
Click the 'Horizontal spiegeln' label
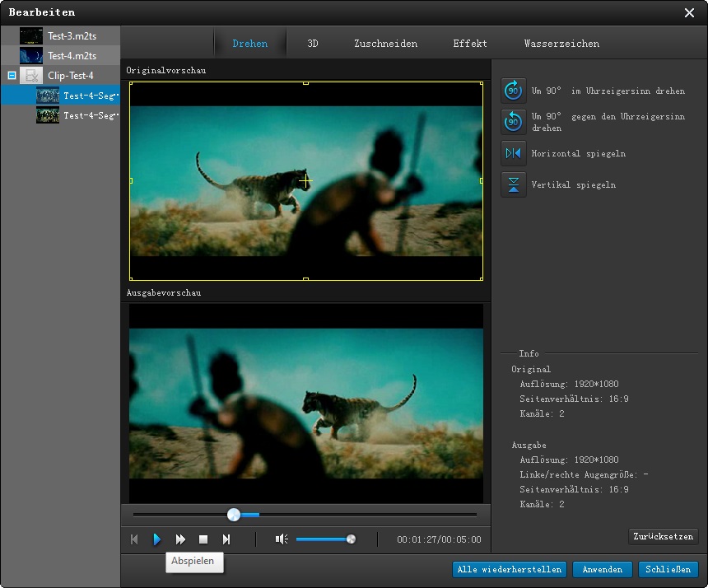point(579,153)
